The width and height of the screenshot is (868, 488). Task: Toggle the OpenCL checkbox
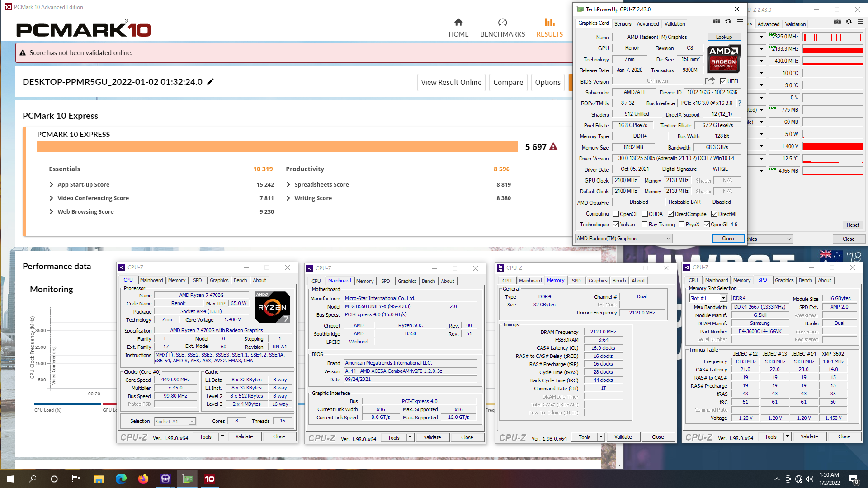[616, 214]
